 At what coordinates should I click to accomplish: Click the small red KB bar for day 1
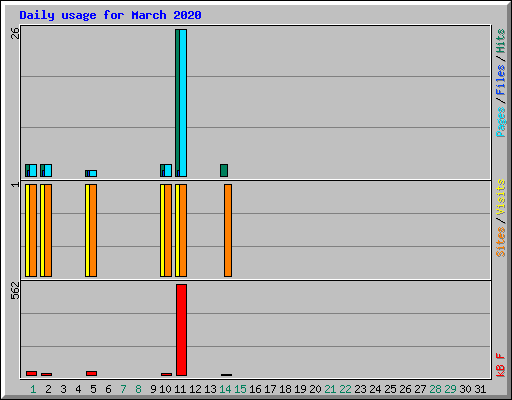[31, 373]
